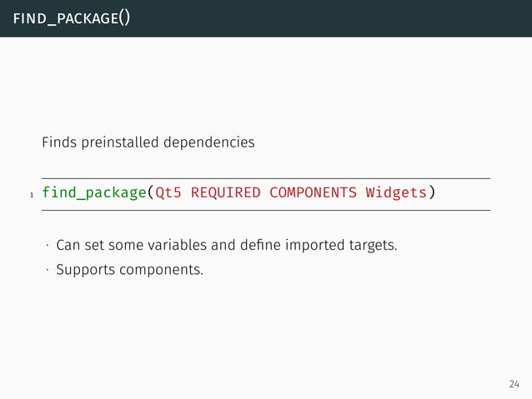The height and width of the screenshot is (399, 532).
Task: Click the REQUIRED keyword in code
Action: 225,193
